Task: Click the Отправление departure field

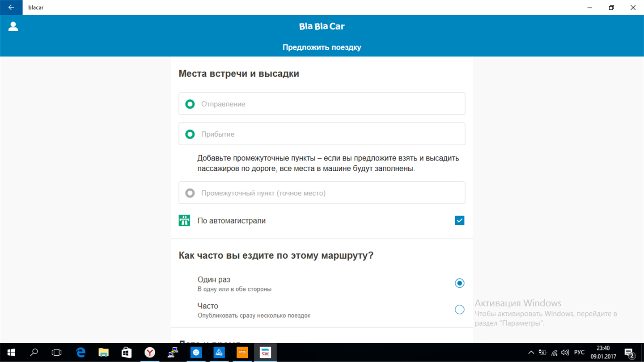Action: [x=322, y=104]
